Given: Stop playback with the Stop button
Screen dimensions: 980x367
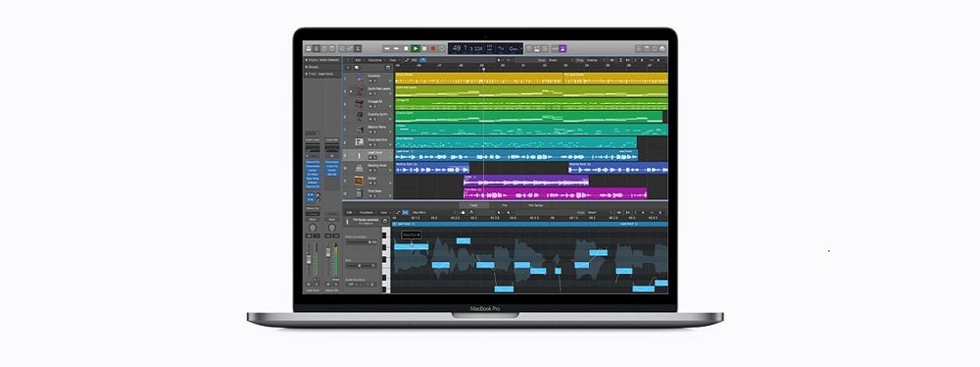Looking at the screenshot, I should (x=407, y=48).
